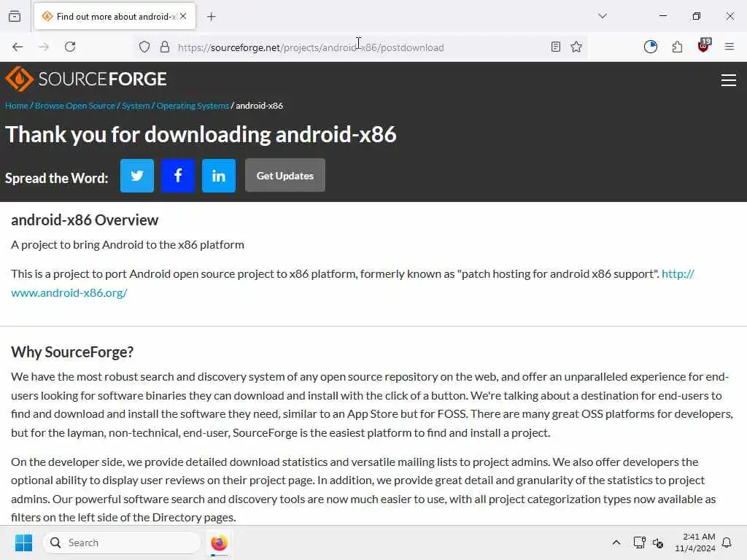Go forward one page
The width and height of the screenshot is (747, 560).
(44, 47)
